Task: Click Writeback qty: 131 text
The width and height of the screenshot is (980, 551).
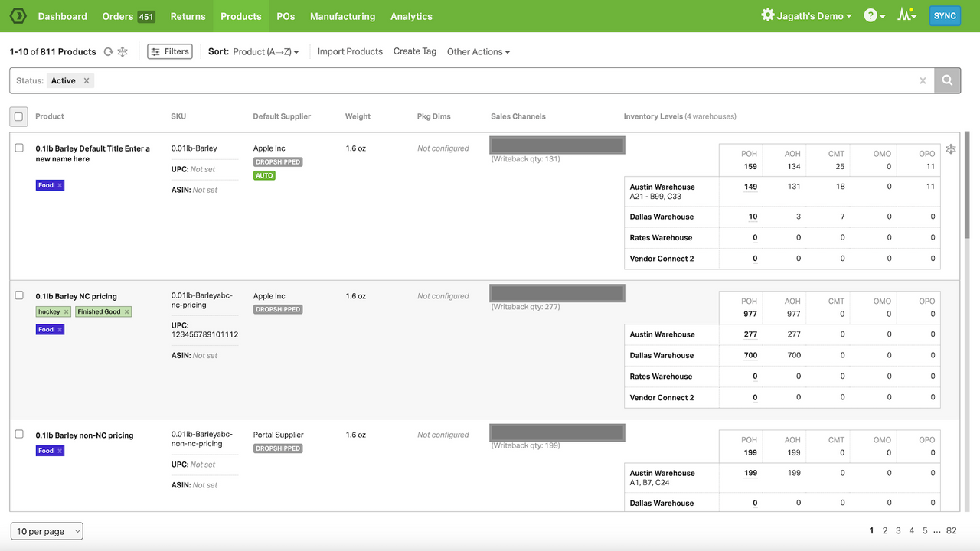Action: pos(526,159)
